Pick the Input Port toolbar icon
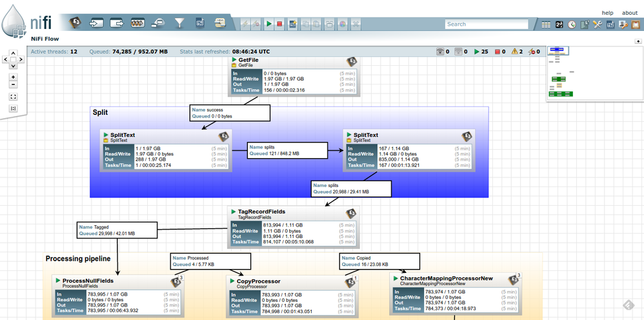644x320 pixels. [96, 23]
